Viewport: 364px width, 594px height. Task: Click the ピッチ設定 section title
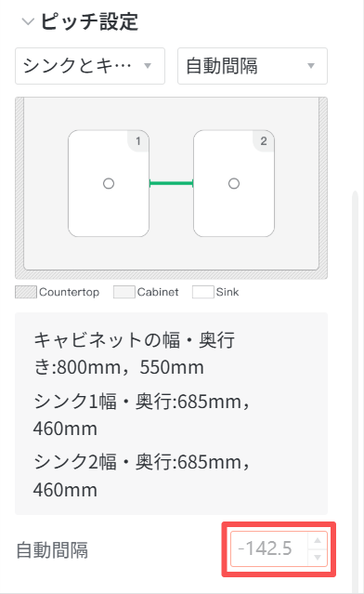pyautogui.click(x=89, y=21)
